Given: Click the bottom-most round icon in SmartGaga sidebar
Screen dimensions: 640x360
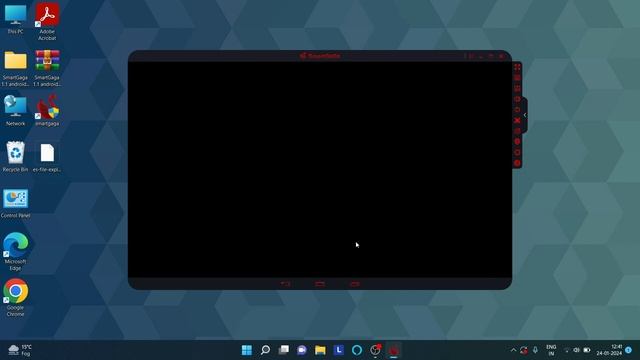Looking at the screenshot, I should click(517, 163).
